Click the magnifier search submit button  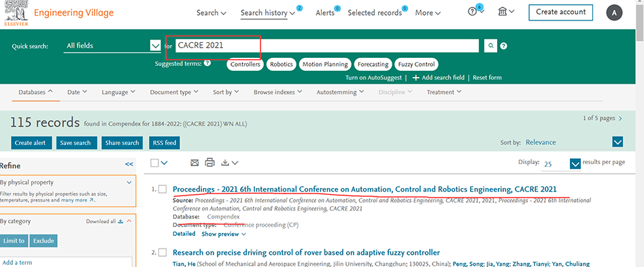point(490,46)
